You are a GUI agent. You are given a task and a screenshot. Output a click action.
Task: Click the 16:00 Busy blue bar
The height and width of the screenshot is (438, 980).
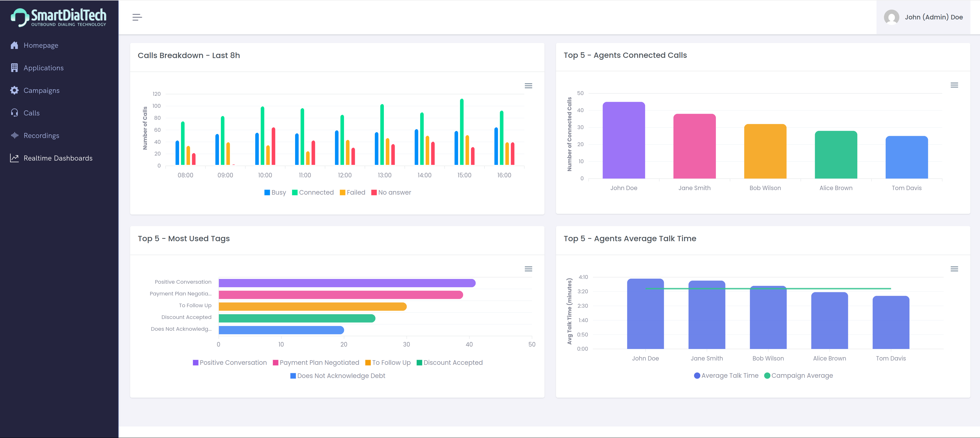coord(496,146)
